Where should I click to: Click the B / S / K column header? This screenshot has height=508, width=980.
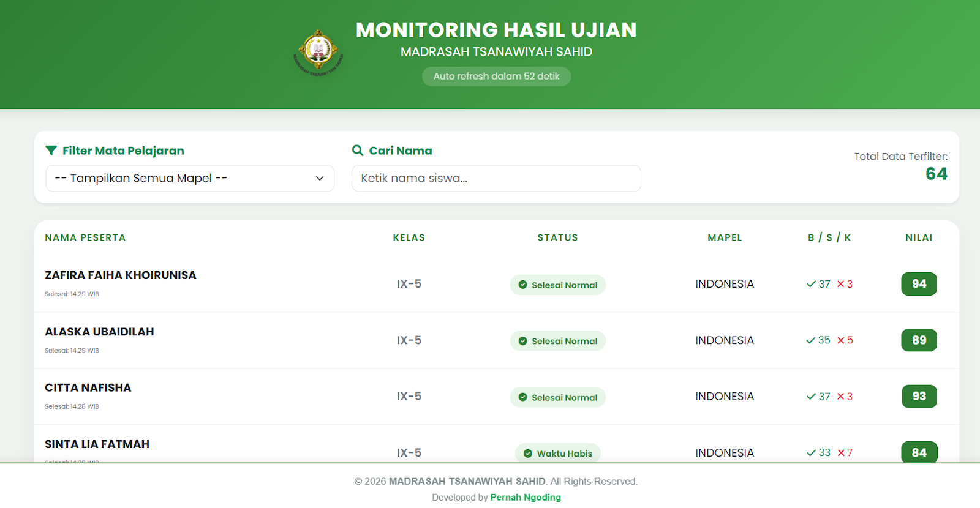click(x=829, y=237)
